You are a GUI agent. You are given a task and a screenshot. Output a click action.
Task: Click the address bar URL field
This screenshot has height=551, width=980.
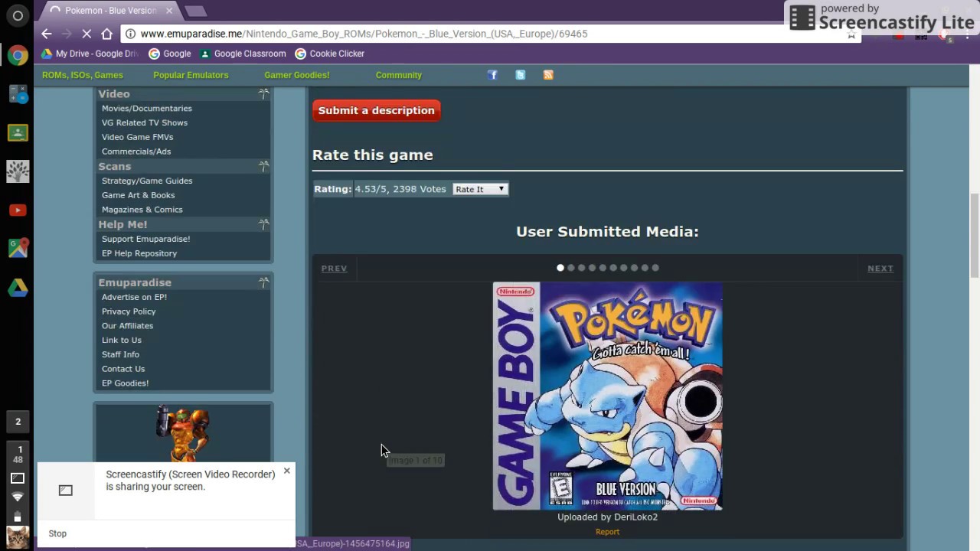(x=490, y=34)
